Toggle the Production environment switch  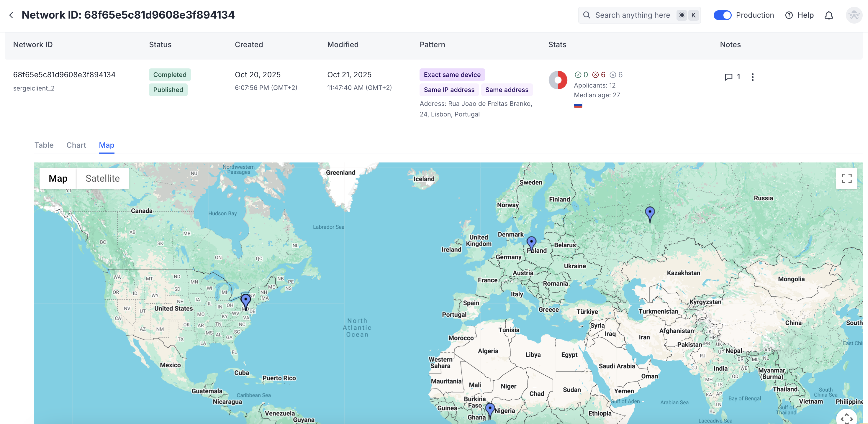point(723,15)
